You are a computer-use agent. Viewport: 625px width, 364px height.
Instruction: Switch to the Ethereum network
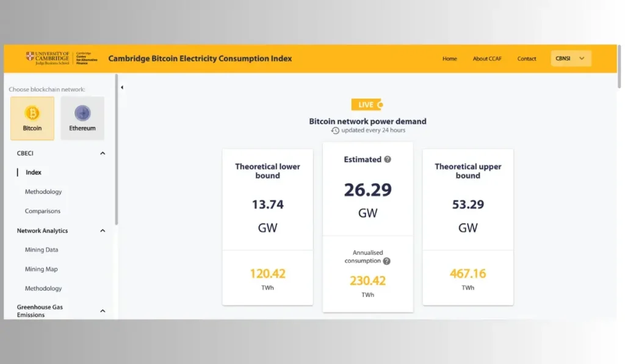82,116
